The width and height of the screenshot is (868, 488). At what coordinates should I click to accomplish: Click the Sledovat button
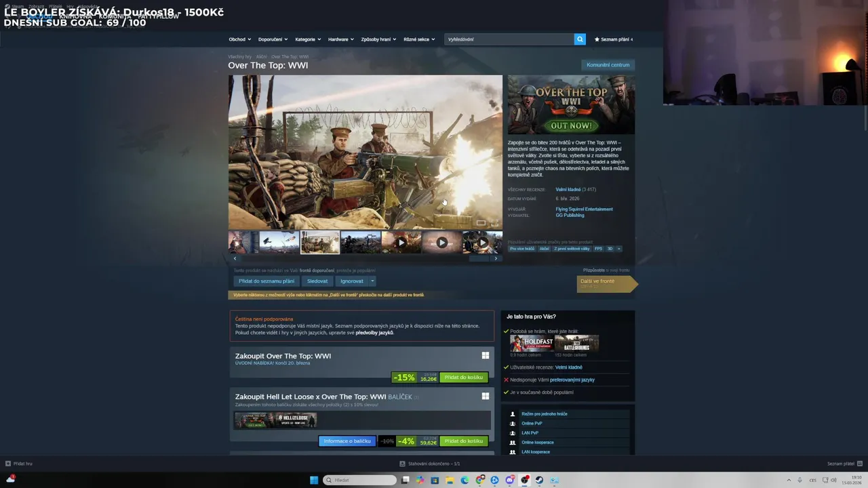(x=317, y=281)
